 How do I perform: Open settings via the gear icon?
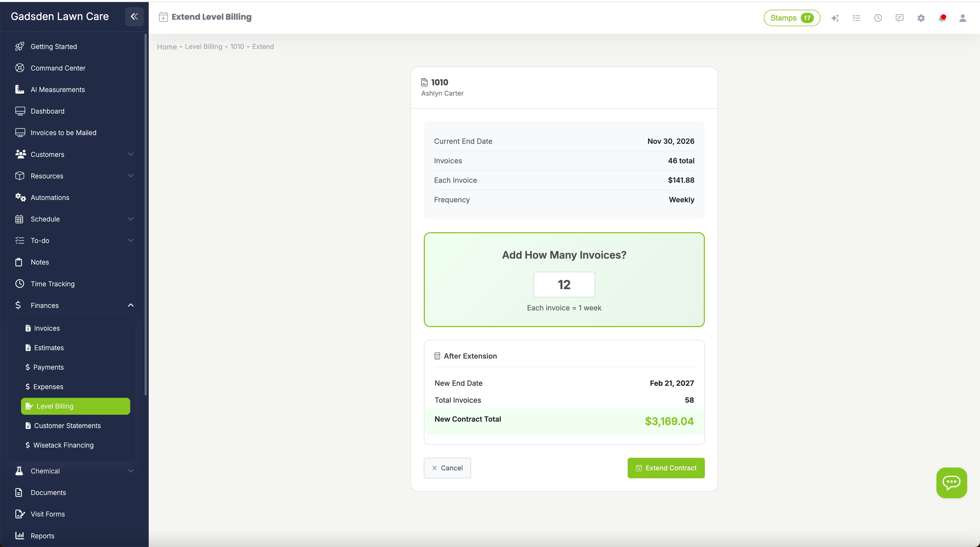pos(921,18)
